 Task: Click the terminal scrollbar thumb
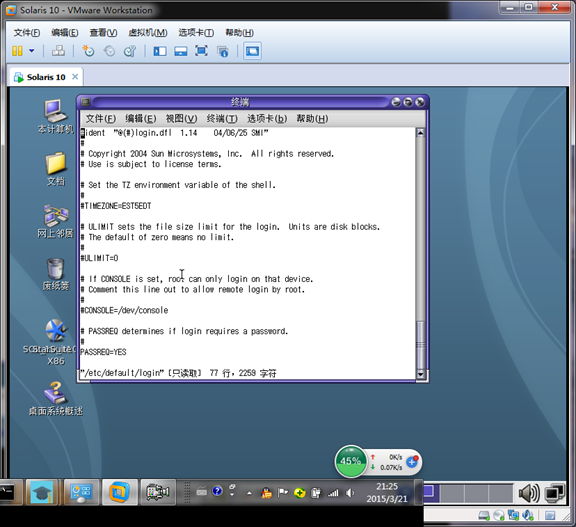[420, 345]
